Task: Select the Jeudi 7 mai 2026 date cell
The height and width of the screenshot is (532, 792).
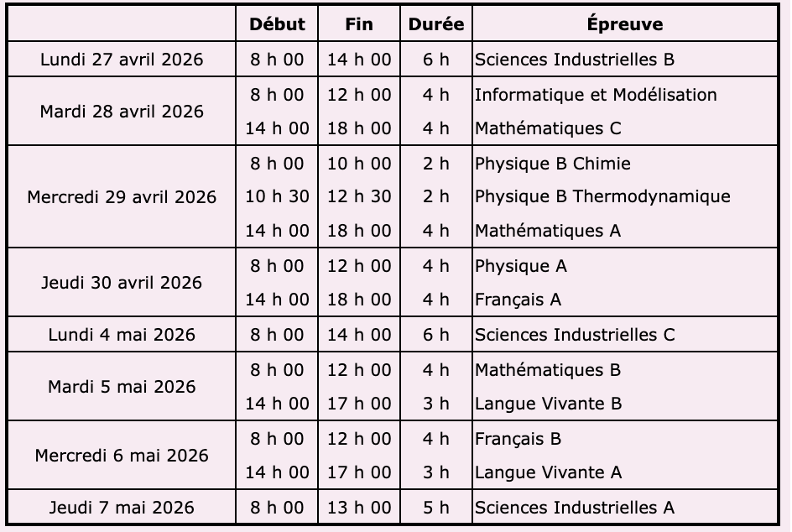Action: 122,508
